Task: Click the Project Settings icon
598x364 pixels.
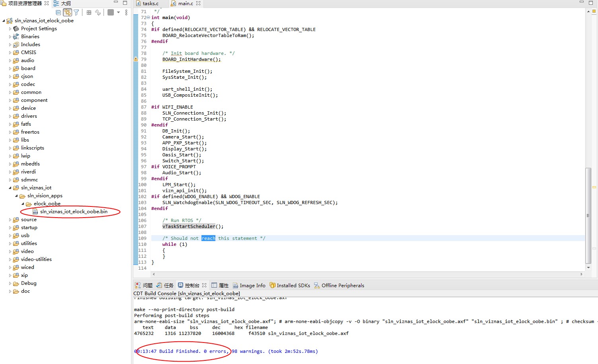Action: click(x=16, y=29)
